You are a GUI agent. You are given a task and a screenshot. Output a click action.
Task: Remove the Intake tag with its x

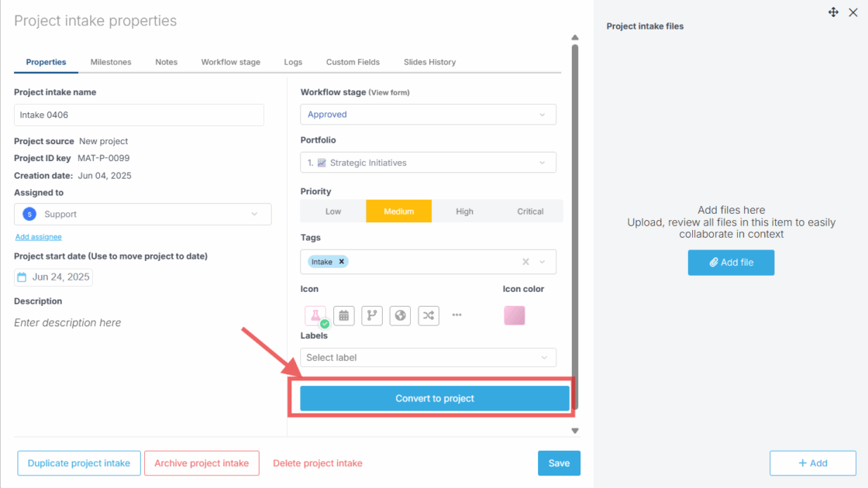coord(341,262)
